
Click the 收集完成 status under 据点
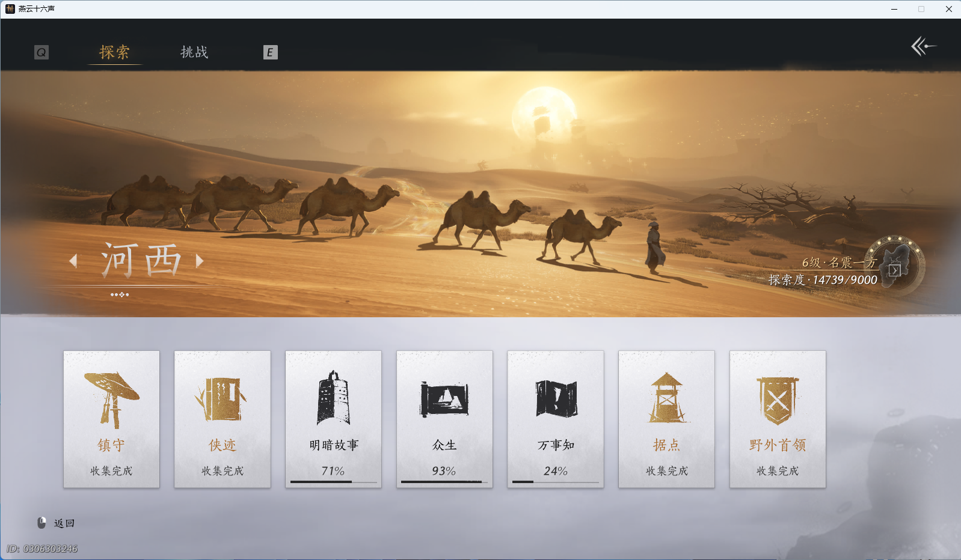[x=667, y=471]
